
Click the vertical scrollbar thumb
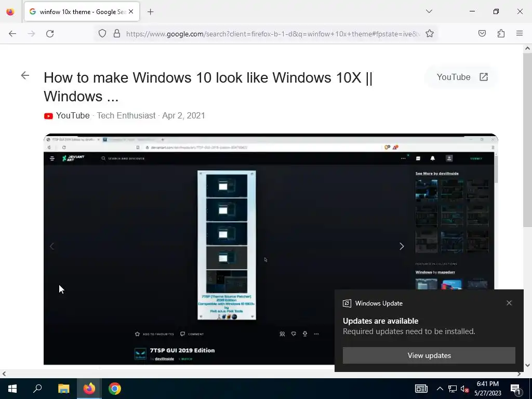527,140
